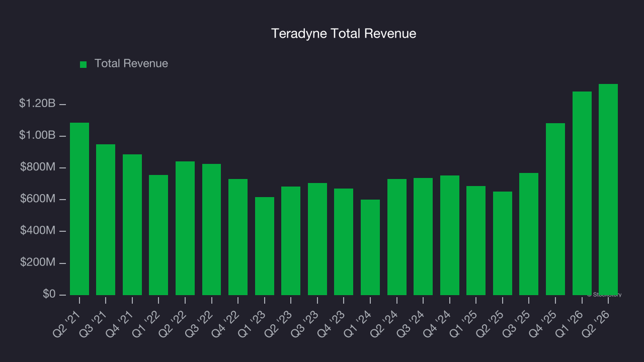Choose the Q3 '22 revenue bar
This screenshot has height=362, width=644.
pyautogui.click(x=211, y=229)
